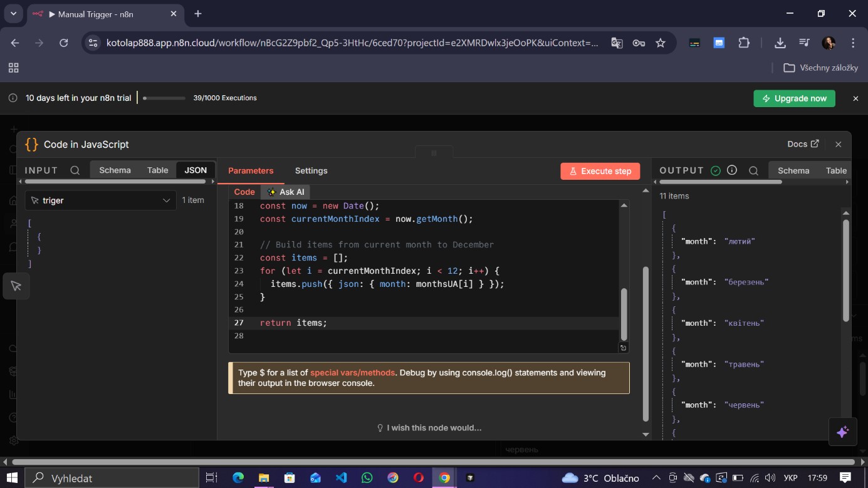Switch OUTPUT view to Schema
The width and height of the screenshot is (868, 488).
click(793, 170)
